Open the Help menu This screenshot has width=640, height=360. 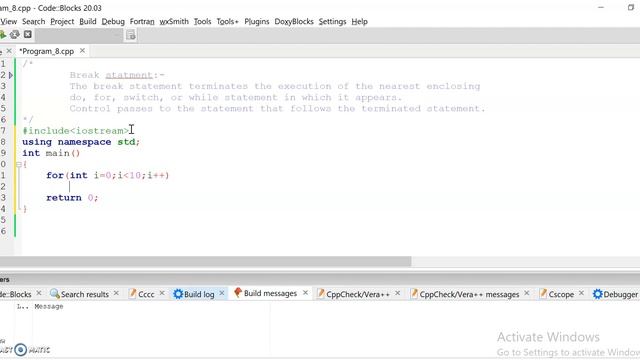359,22
